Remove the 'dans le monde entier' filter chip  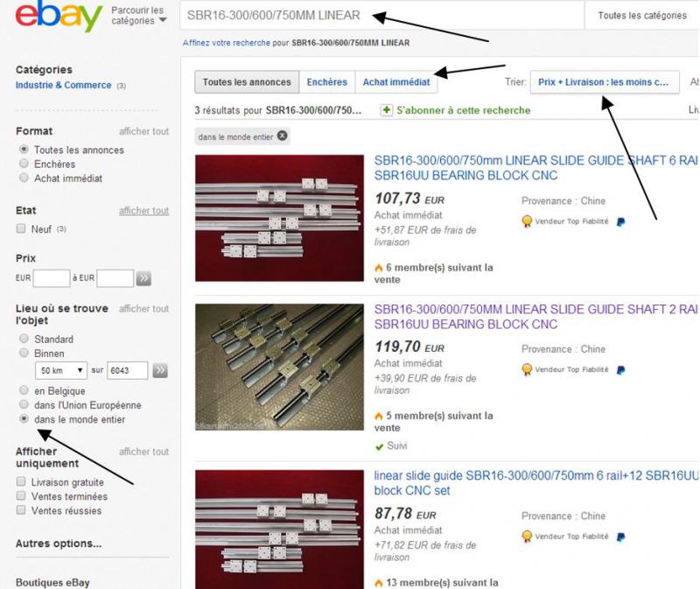coord(282,136)
